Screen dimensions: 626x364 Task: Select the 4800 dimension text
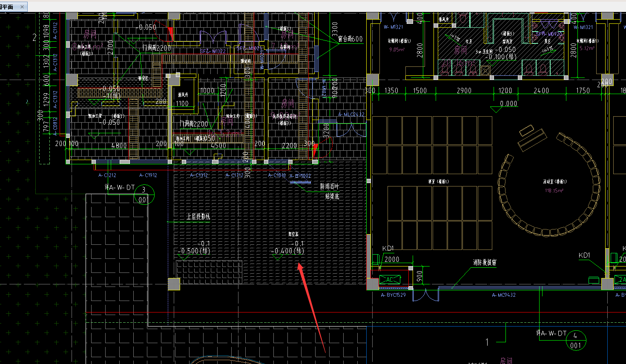119,146
